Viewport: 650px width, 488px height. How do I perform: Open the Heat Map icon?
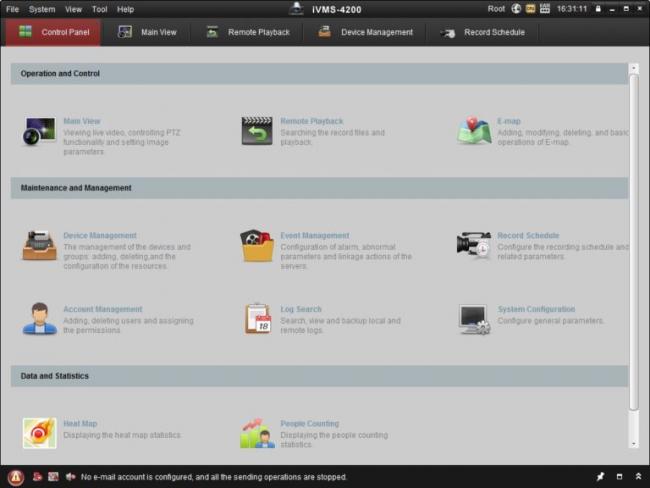tap(39, 433)
